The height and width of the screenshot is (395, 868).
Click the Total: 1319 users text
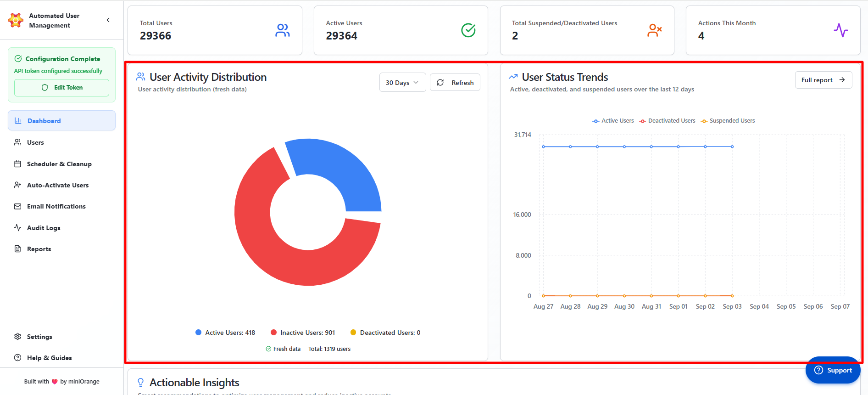[329, 349]
